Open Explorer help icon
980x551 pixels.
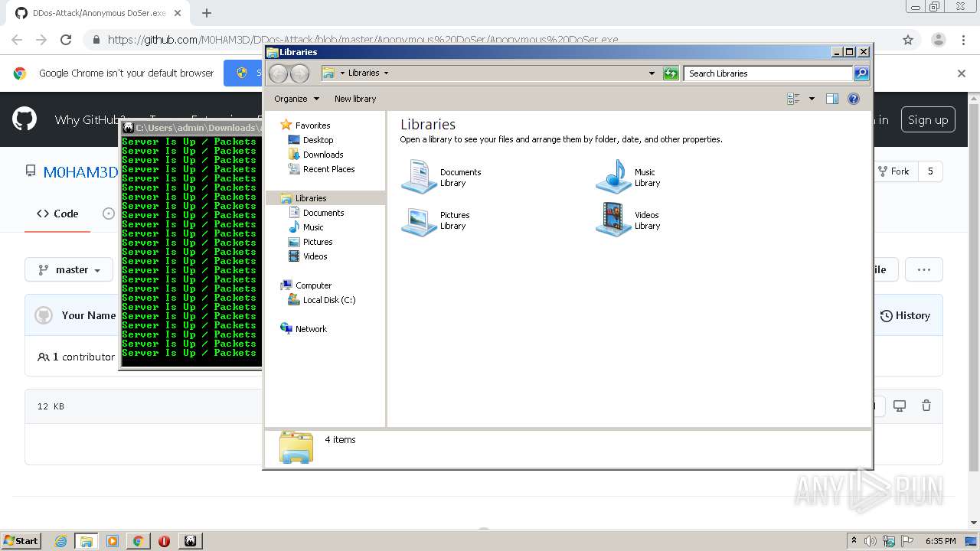854,99
